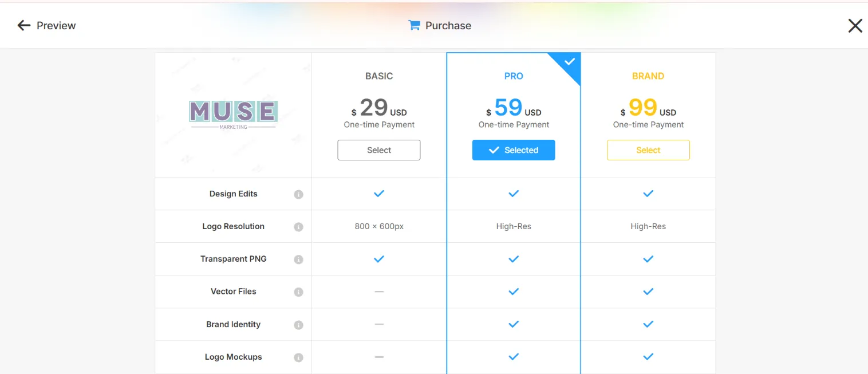The width and height of the screenshot is (868, 374).
Task: Click the Brand plan High-Res cell
Action: (x=648, y=226)
